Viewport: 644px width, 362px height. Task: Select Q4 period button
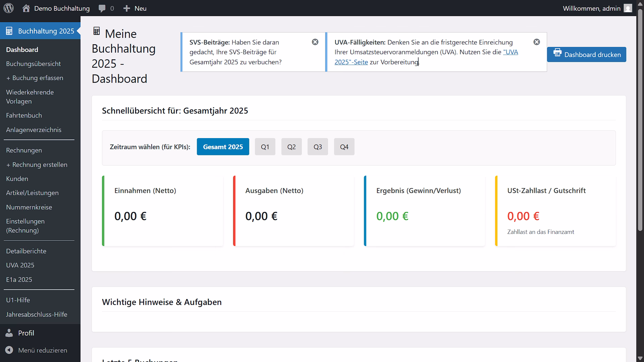[x=344, y=147]
